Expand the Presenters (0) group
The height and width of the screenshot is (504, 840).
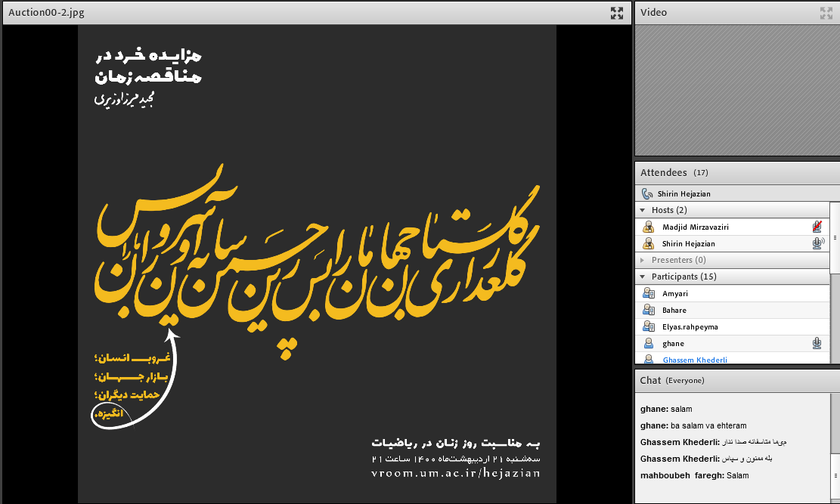643,260
